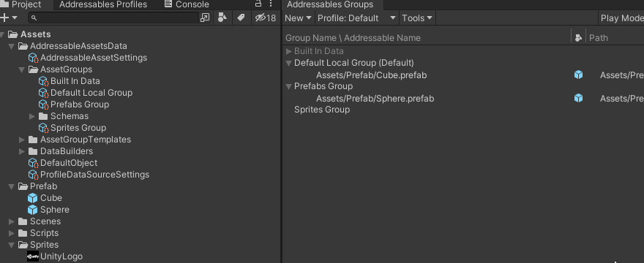Viewport: 644px width, 263px height.
Task: Open the Project panel more options menu
Action: pos(271,4)
